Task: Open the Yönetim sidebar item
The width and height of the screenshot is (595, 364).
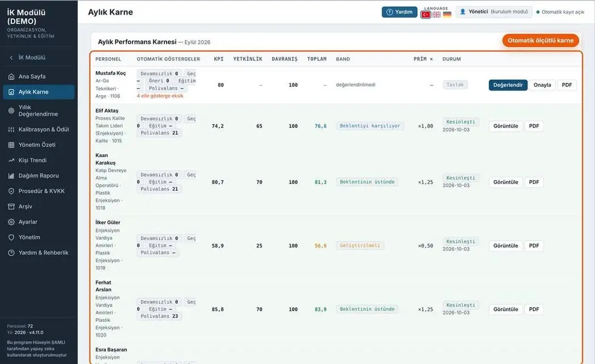Action: point(39,237)
